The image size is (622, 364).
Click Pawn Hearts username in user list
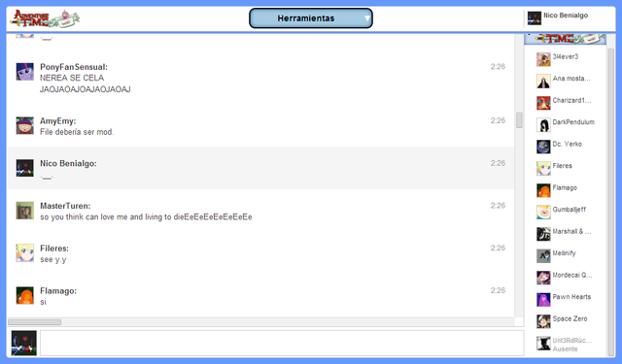point(571,297)
